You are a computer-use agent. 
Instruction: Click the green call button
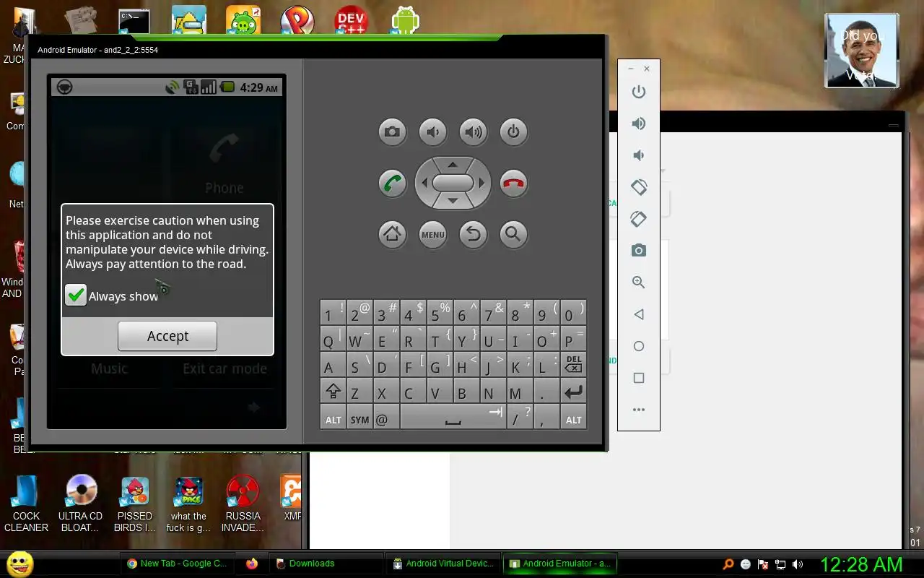pos(392,183)
